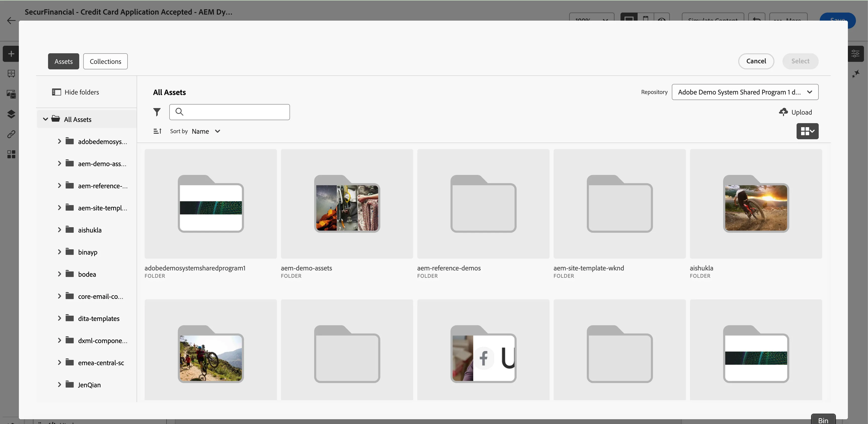Open aem-reference-demos folder thumbnail
Screen dimensions: 868x424
483,204
